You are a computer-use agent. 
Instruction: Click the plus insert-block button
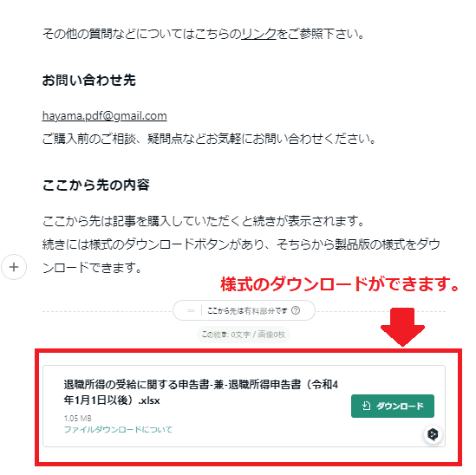tap(14, 267)
